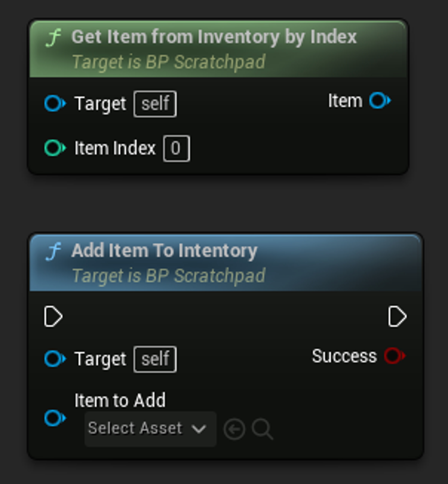Select the Add Item To Intentory node title
The width and height of the screenshot is (448, 484).
(x=164, y=250)
